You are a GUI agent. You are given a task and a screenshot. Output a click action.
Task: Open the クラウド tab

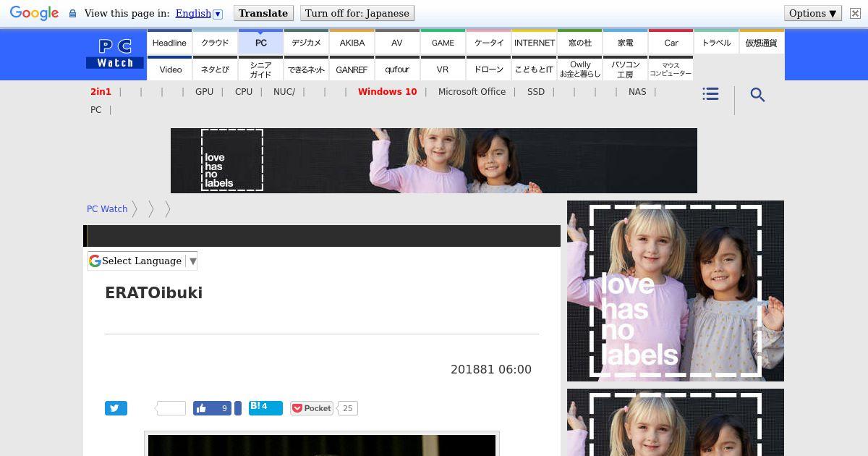point(215,42)
